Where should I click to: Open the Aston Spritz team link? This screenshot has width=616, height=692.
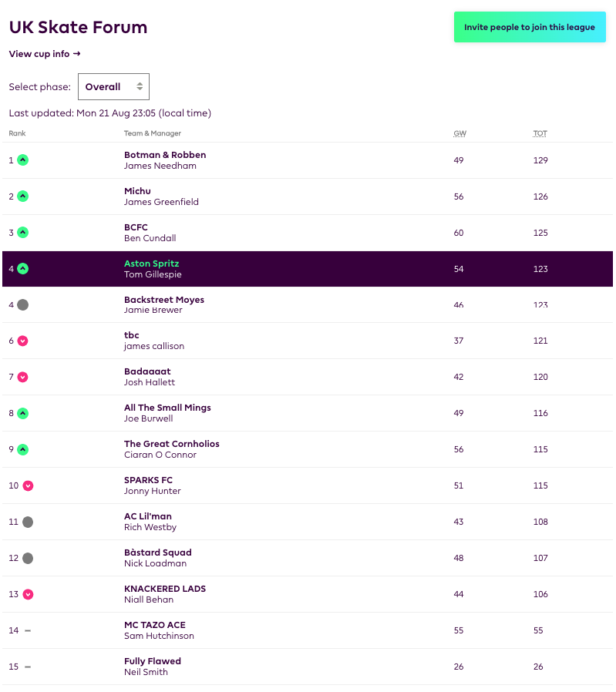click(x=151, y=264)
